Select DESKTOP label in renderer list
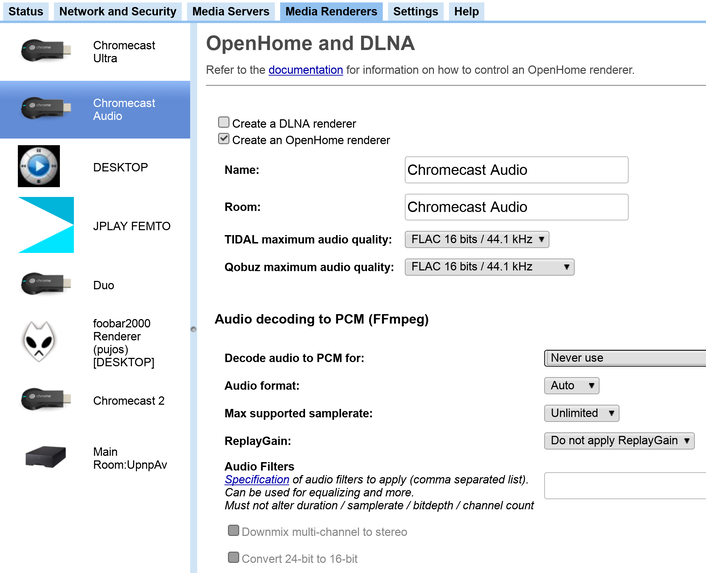 click(120, 167)
